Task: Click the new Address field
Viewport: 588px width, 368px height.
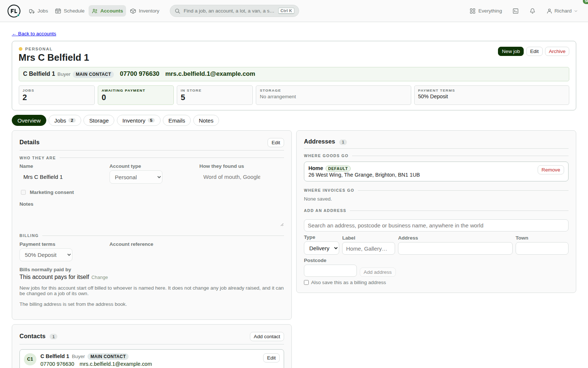Action: (455, 248)
